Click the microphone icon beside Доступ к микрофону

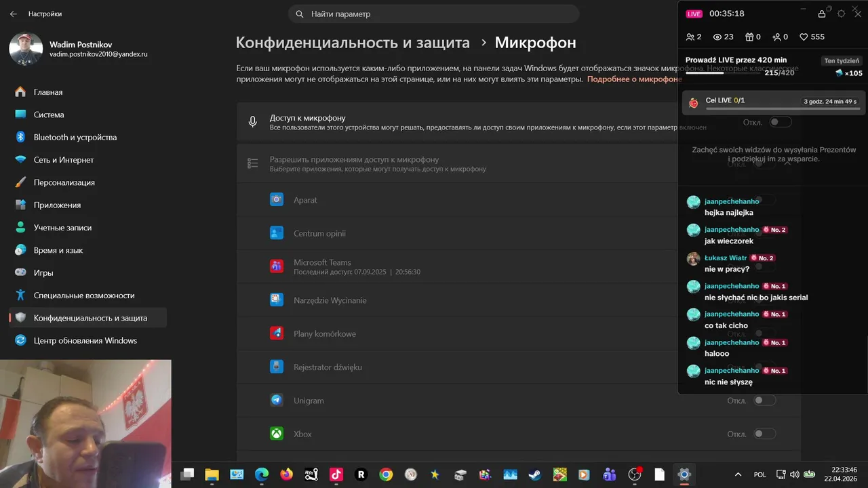(253, 122)
